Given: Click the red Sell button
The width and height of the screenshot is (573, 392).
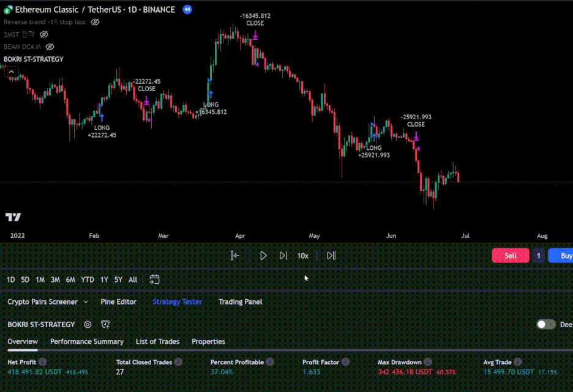Looking at the screenshot, I should click(x=510, y=256).
